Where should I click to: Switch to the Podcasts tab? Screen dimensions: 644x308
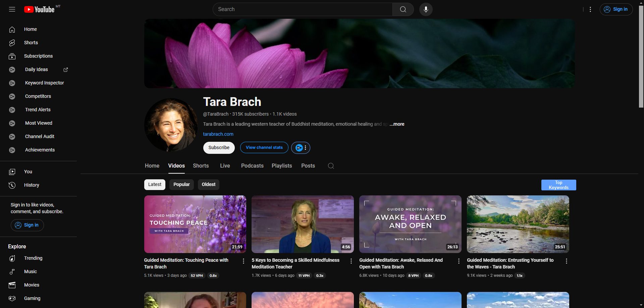point(252,166)
